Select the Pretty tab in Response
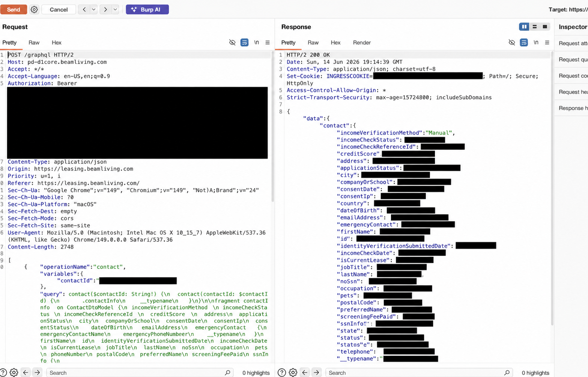The width and height of the screenshot is (588, 377). click(288, 42)
